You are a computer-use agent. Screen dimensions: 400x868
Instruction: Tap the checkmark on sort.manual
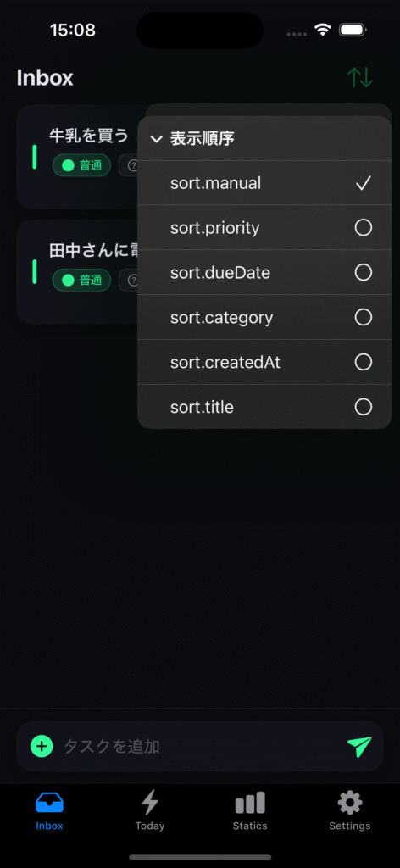point(363,183)
